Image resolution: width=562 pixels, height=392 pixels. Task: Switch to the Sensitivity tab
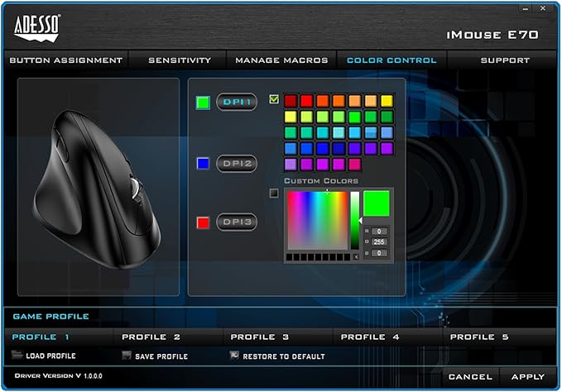point(180,60)
